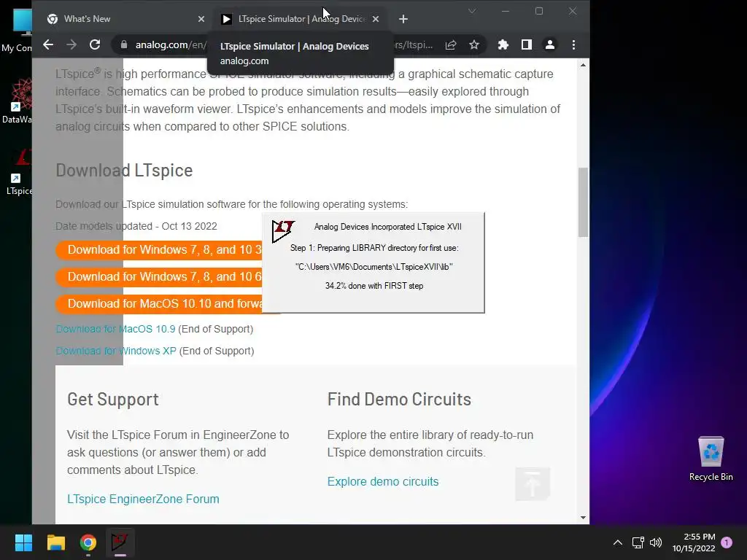Close the What's New tab
This screenshot has width=747, height=560.
pyautogui.click(x=201, y=19)
